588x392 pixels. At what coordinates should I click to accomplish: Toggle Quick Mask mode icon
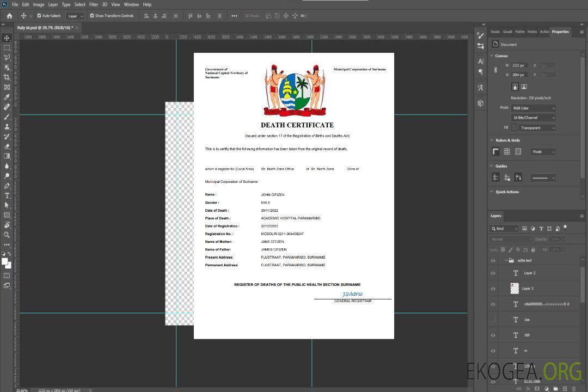tap(7, 275)
